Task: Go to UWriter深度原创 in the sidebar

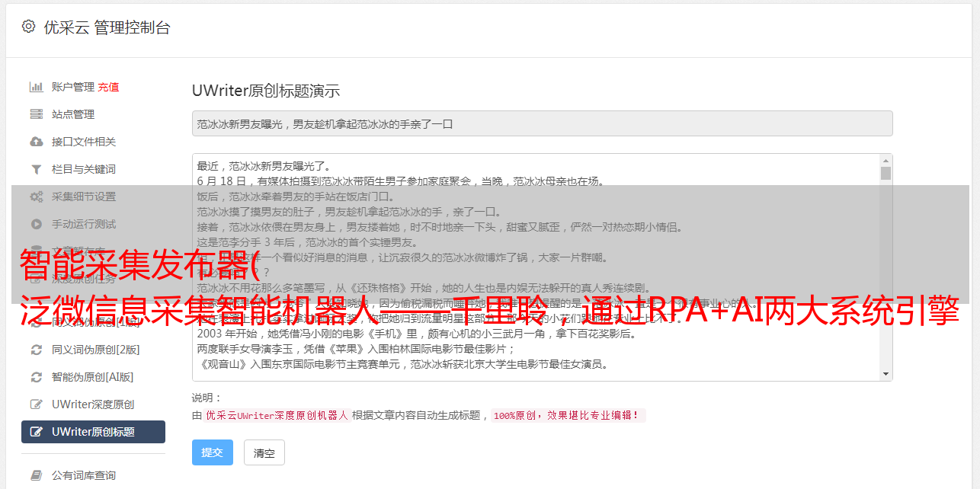Action: [93, 404]
